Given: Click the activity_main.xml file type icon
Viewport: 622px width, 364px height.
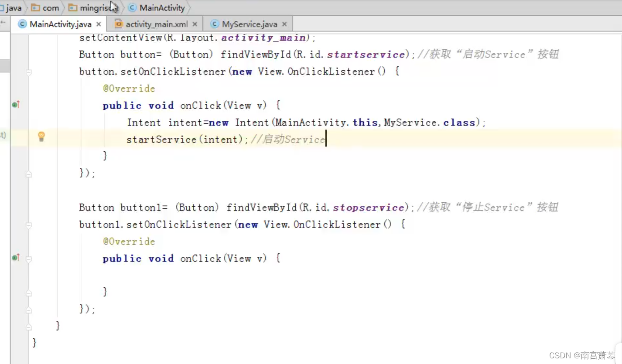Looking at the screenshot, I should point(118,24).
